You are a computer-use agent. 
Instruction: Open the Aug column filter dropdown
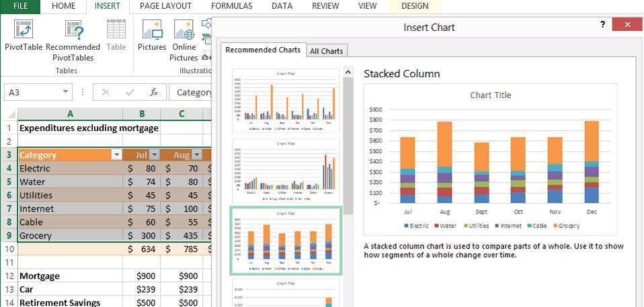pos(196,155)
